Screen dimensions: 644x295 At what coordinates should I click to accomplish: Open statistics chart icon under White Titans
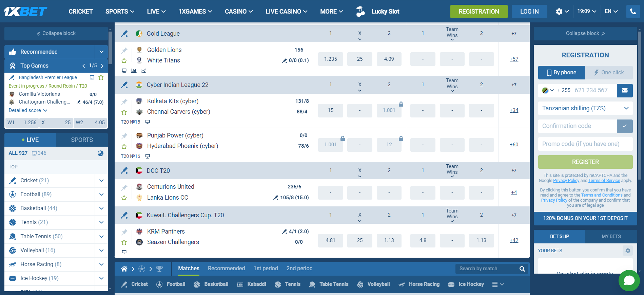(x=134, y=71)
